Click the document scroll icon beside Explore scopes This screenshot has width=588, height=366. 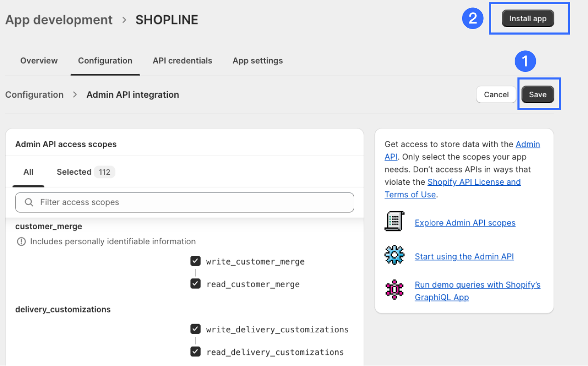[x=394, y=222]
